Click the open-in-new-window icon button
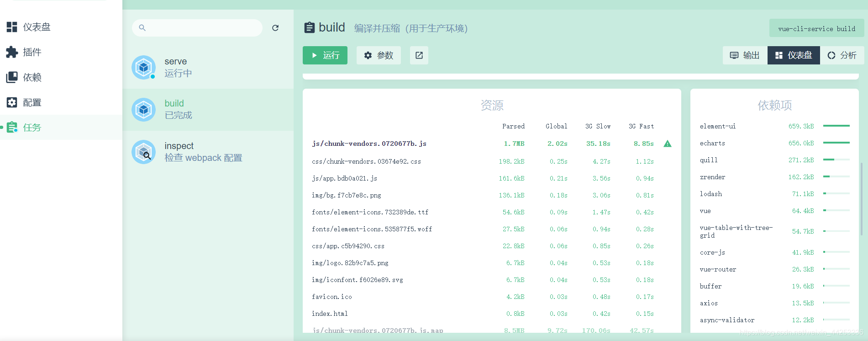Viewport: 868px width, 341px height. (419, 55)
